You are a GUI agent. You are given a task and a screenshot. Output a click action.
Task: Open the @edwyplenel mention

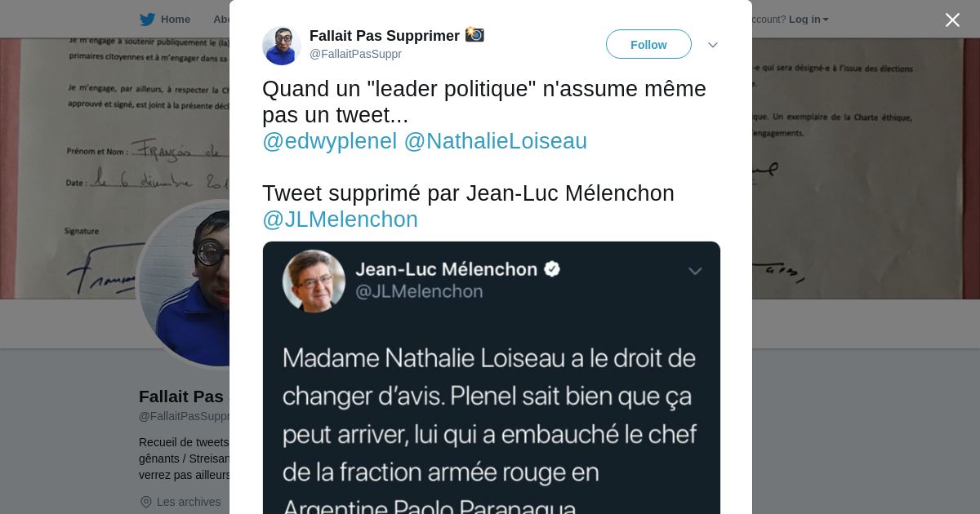tap(329, 141)
